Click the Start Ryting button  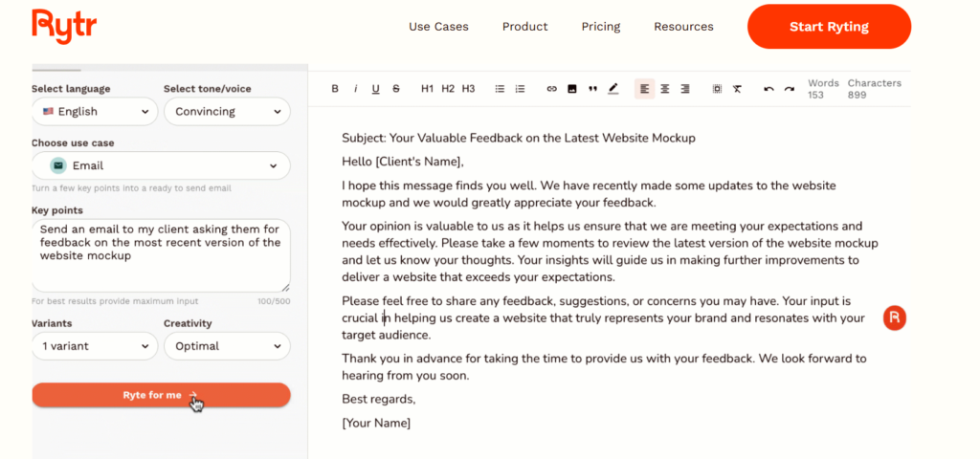pyautogui.click(x=829, y=27)
